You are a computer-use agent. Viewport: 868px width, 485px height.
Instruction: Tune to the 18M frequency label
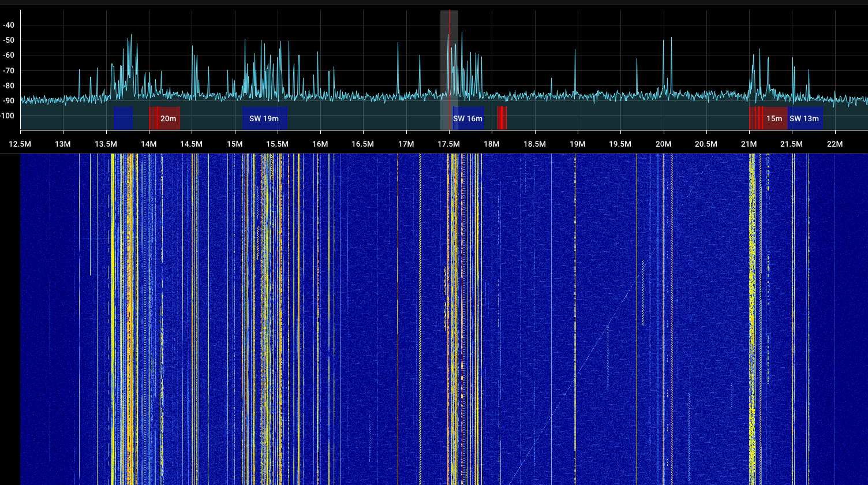[492, 144]
